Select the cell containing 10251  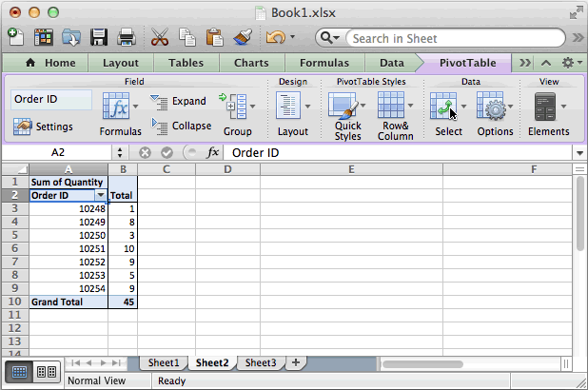click(69, 248)
